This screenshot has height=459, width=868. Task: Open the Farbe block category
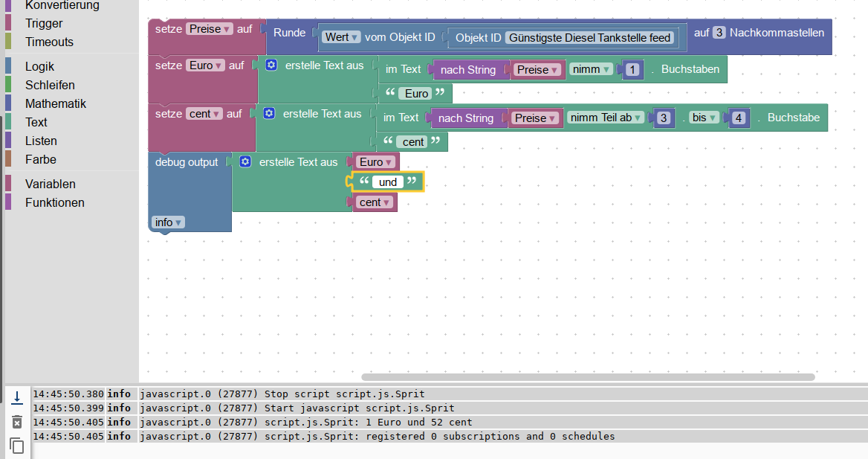tap(40, 160)
